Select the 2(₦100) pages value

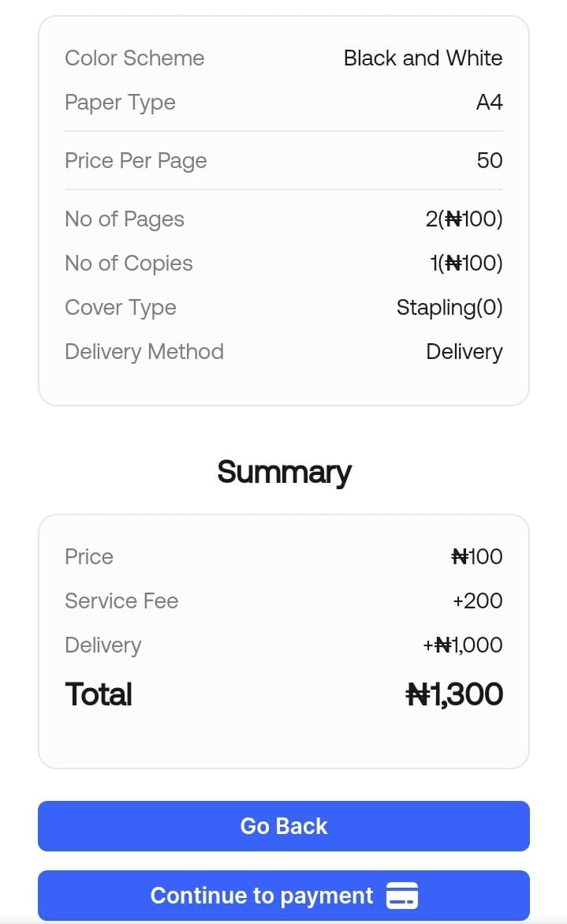click(x=464, y=219)
